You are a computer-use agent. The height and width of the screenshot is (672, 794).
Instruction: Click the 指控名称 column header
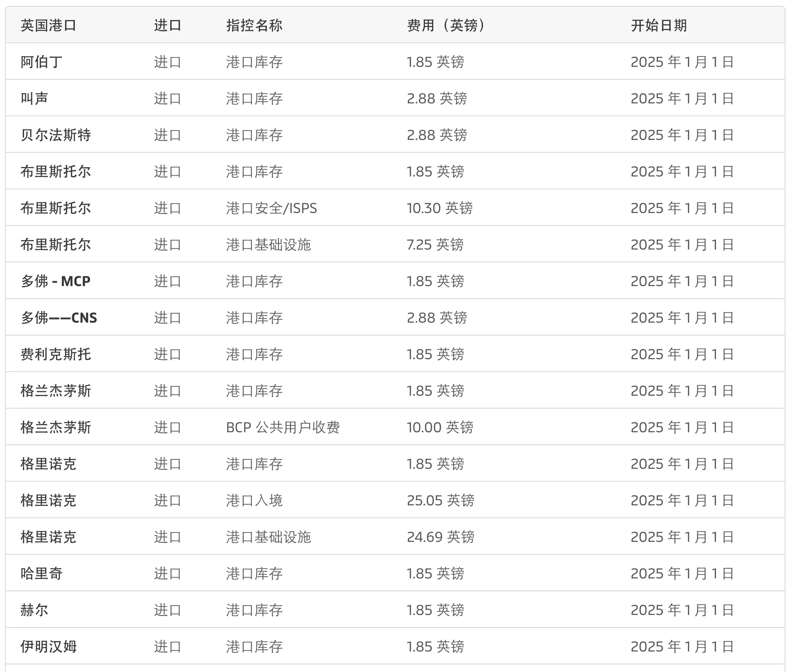click(254, 25)
